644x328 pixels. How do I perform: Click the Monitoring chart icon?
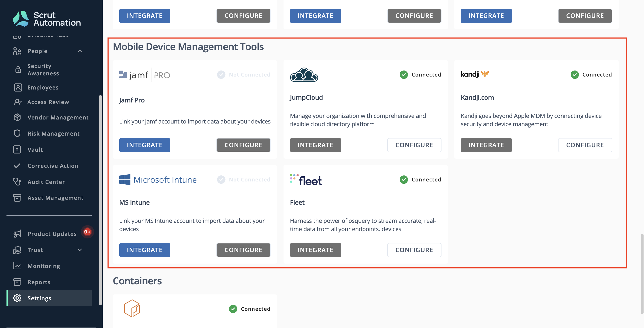(x=17, y=266)
